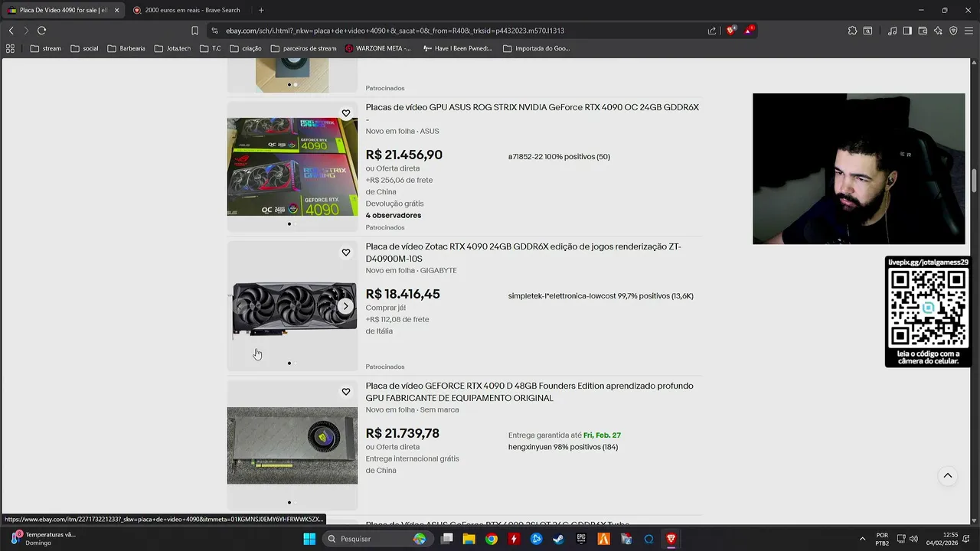The height and width of the screenshot is (551, 980).
Task: Open the Have I Been Pwned bookmark
Action: 457,48
